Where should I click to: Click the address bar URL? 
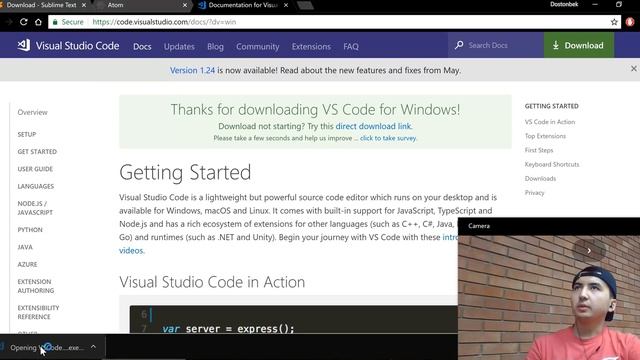pyautogui.click(x=164, y=22)
